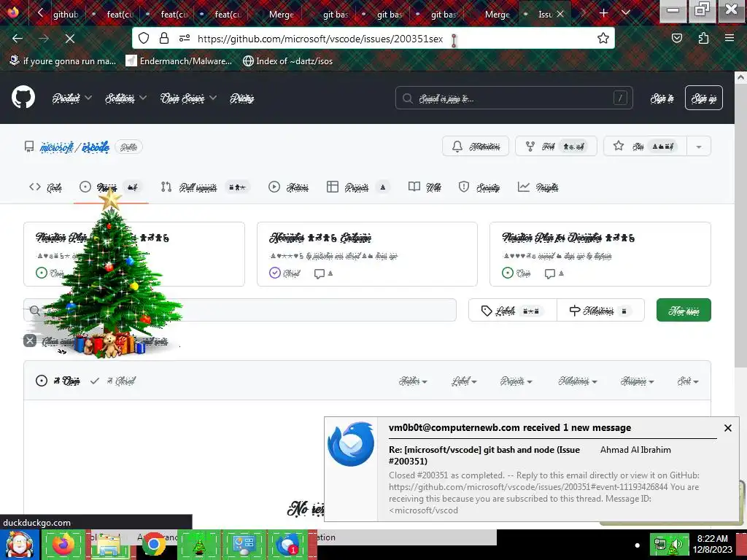Click the padlock site security icon
Viewport: 747px width, 560px height.
pyautogui.click(x=164, y=38)
